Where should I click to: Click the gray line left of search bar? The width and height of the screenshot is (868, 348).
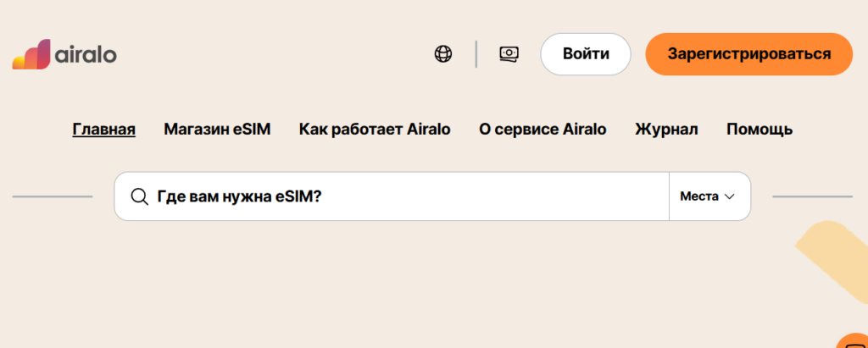53,196
